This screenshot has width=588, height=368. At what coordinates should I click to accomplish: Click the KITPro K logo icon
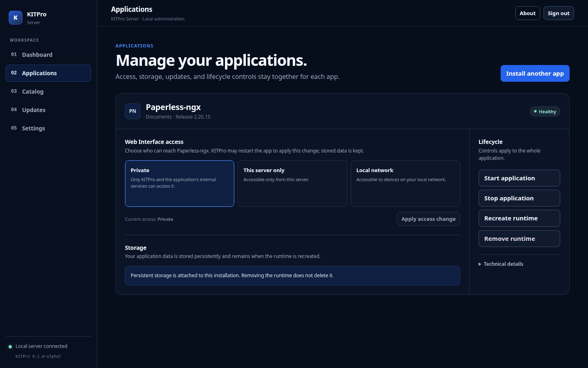[16, 18]
